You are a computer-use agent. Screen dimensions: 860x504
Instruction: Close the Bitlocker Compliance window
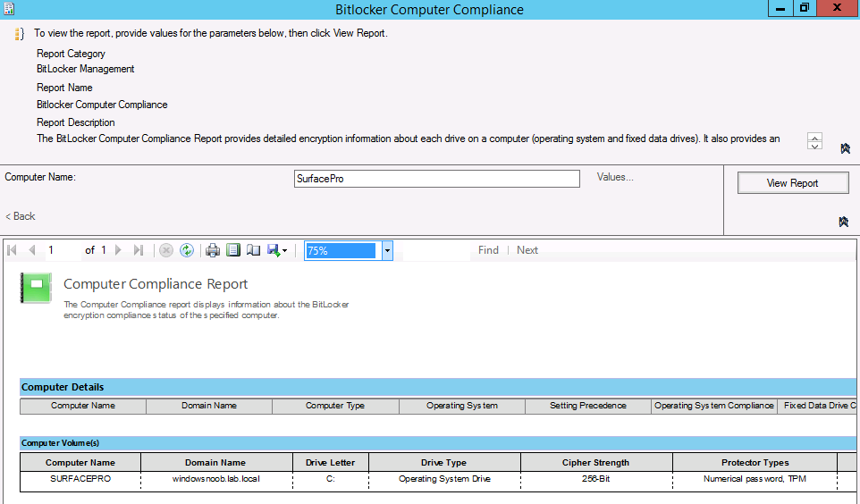[x=837, y=8]
